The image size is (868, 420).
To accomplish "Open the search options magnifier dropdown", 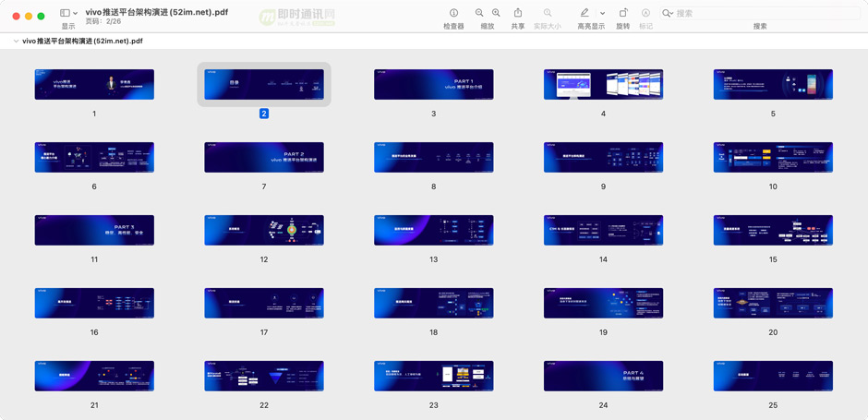I will point(669,13).
